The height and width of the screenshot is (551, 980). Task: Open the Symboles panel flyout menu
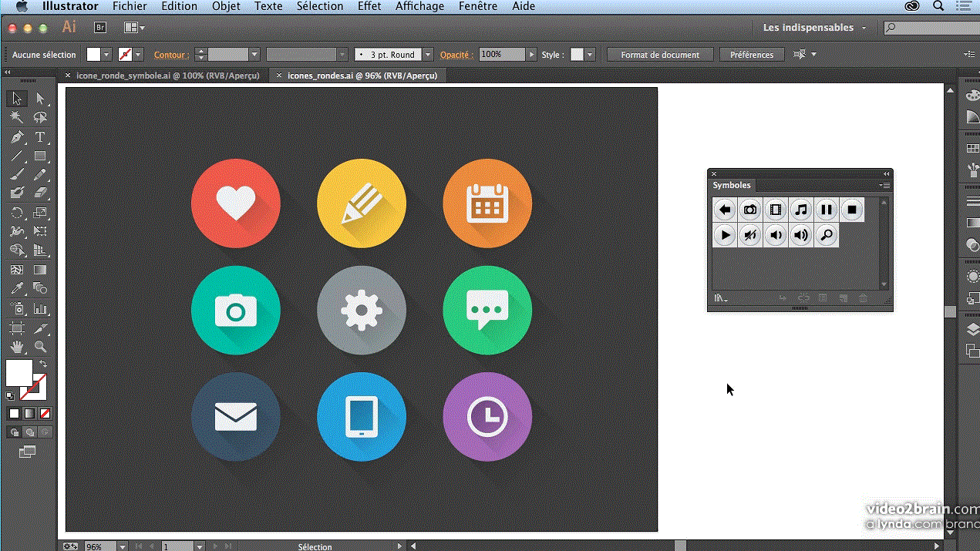pos(885,185)
